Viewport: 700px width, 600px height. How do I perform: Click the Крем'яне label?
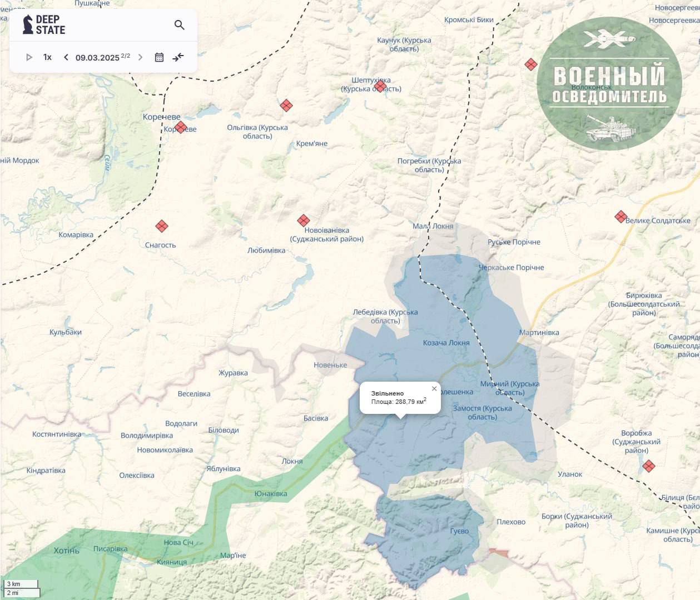pyautogui.click(x=312, y=143)
